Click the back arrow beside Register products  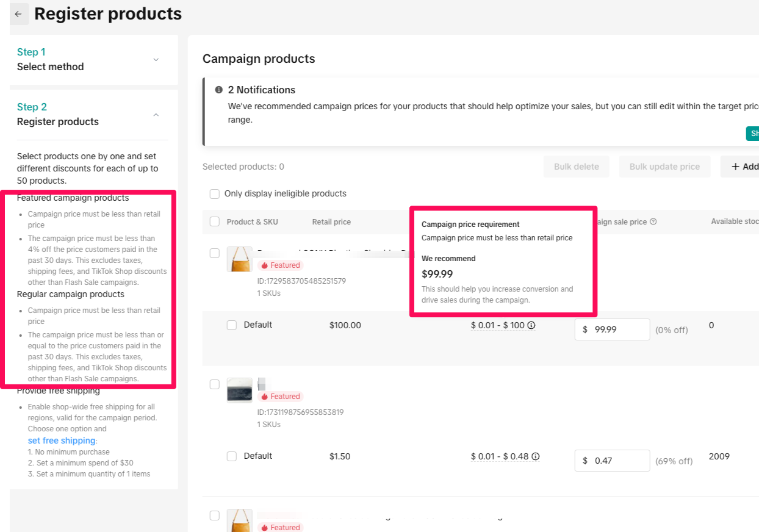click(18, 14)
